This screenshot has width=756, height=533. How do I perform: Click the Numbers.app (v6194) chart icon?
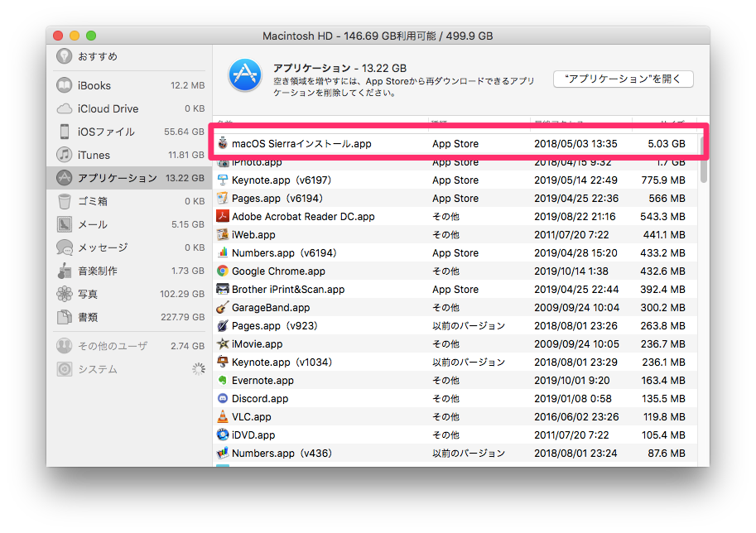tap(222, 252)
